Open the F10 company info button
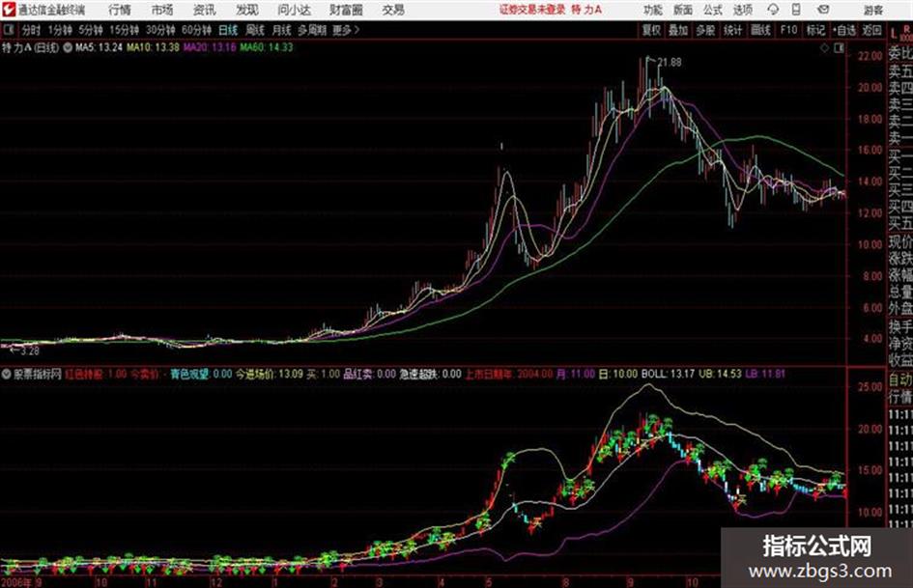The height and width of the screenshot is (588, 913). (788, 30)
